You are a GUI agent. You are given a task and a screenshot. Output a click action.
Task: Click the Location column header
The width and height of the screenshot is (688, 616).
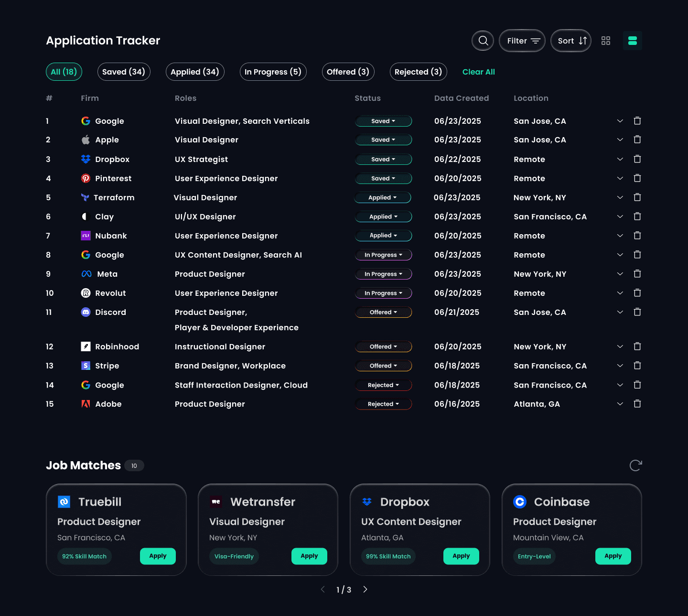coord(531,98)
